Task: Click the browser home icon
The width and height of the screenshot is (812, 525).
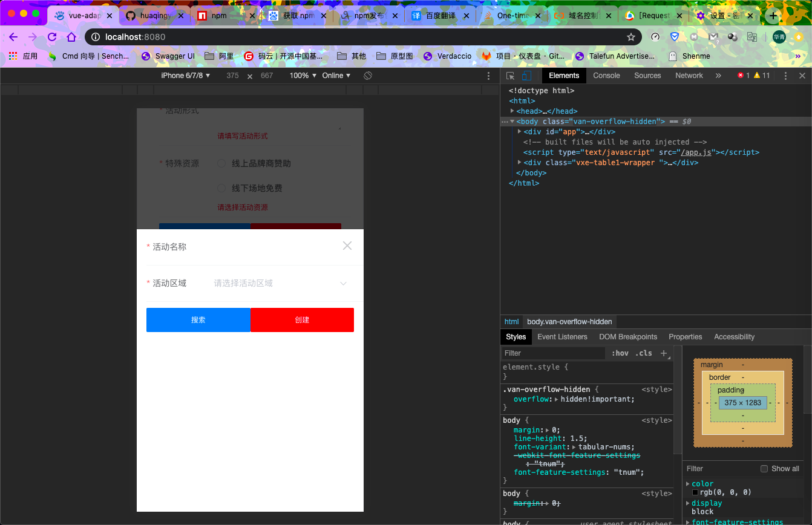Action: click(71, 37)
